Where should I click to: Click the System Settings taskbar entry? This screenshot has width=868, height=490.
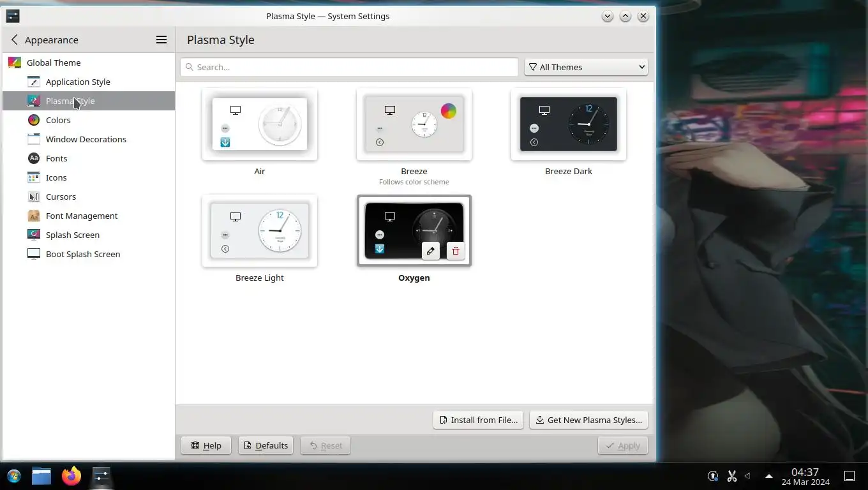pyautogui.click(x=101, y=476)
